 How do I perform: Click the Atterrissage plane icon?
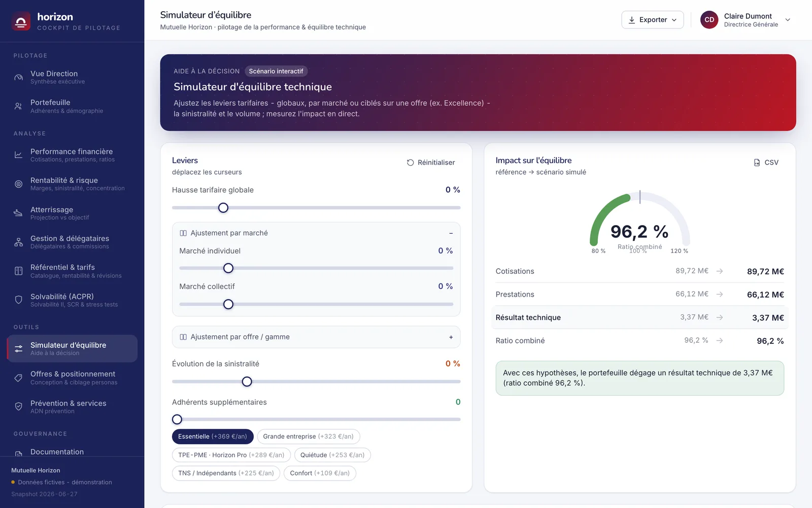18,213
